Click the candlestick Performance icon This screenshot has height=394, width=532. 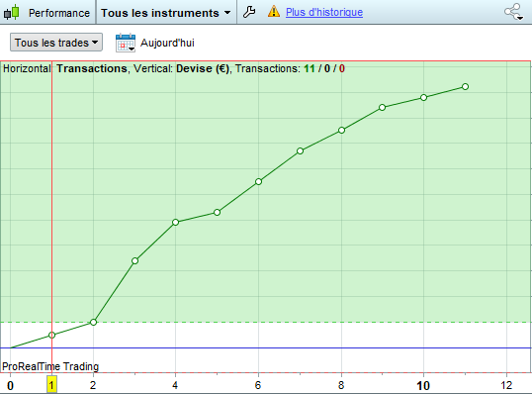(x=12, y=12)
